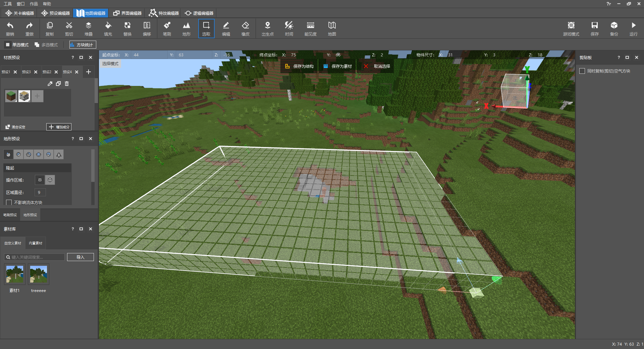Open the 界面编辑器 tab
The image size is (644, 349).
pos(127,13)
